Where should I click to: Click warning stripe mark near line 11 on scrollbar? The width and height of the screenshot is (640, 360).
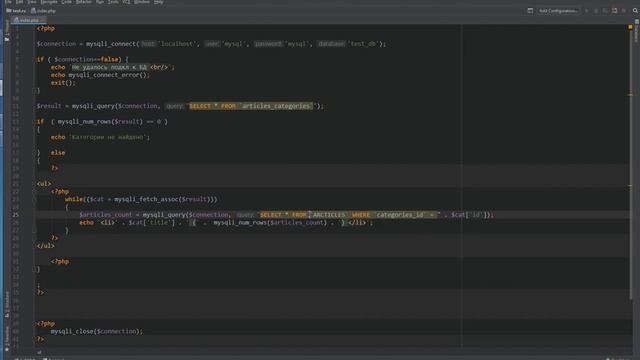click(630, 95)
